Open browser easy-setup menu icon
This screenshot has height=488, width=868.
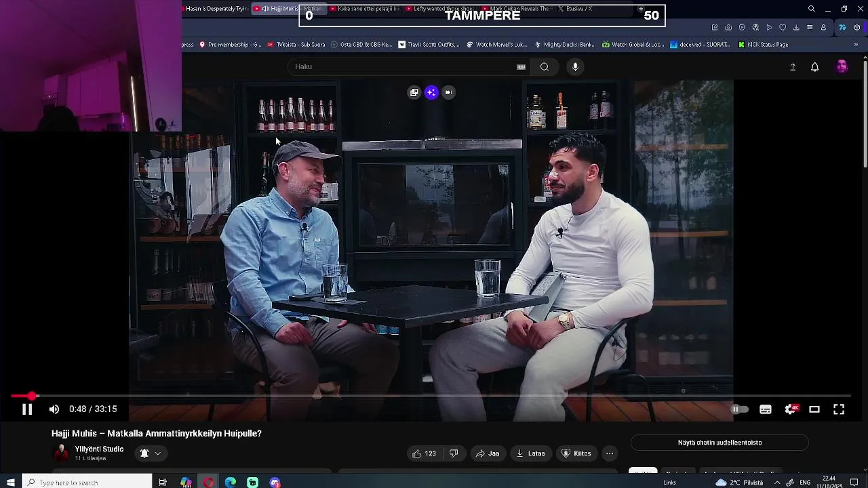pyautogui.click(x=810, y=28)
